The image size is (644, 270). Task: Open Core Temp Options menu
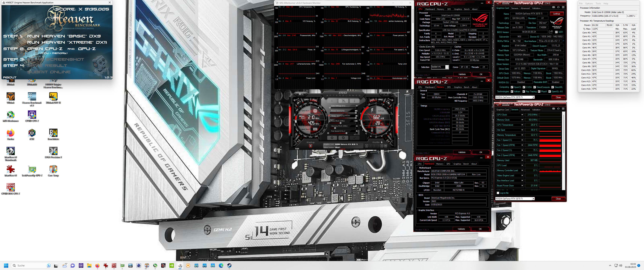pyautogui.click(x=589, y=4)
